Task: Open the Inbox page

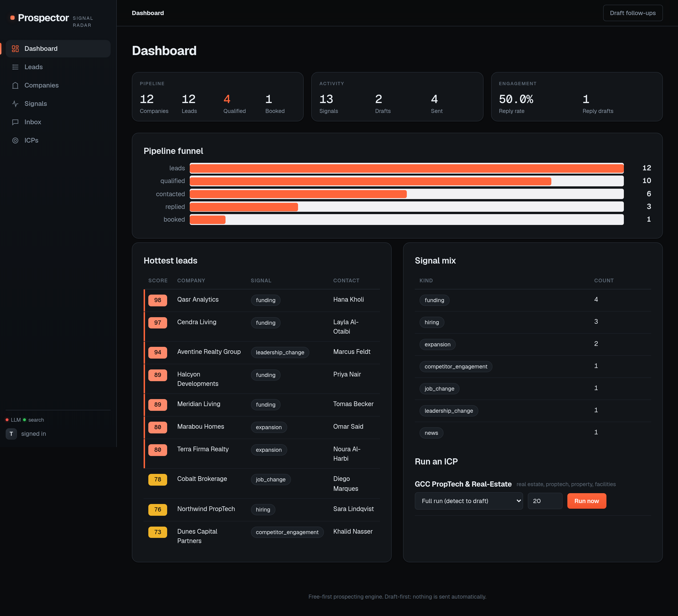Action: click(58, 122)
